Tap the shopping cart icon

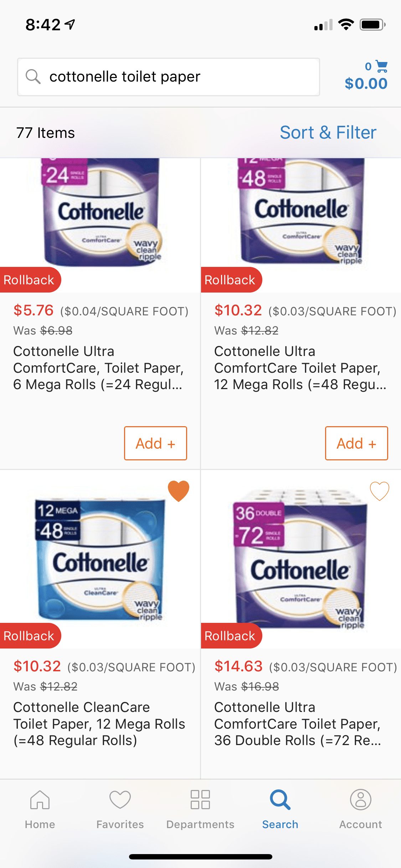(381, 66)
